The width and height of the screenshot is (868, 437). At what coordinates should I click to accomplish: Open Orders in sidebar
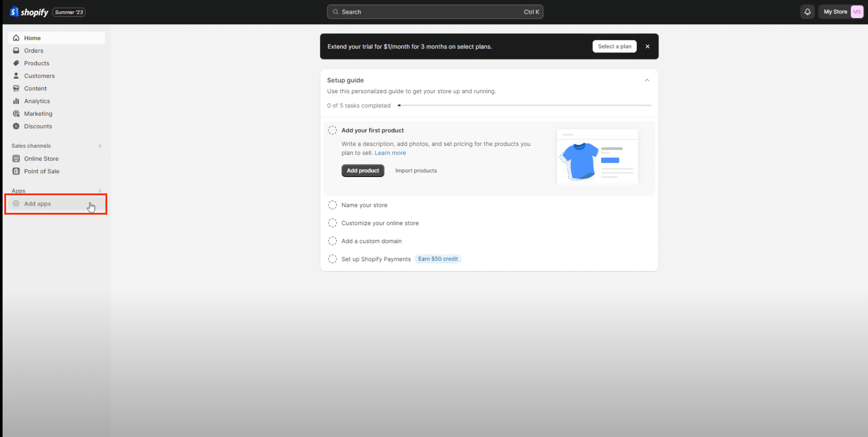coord(57,51)
